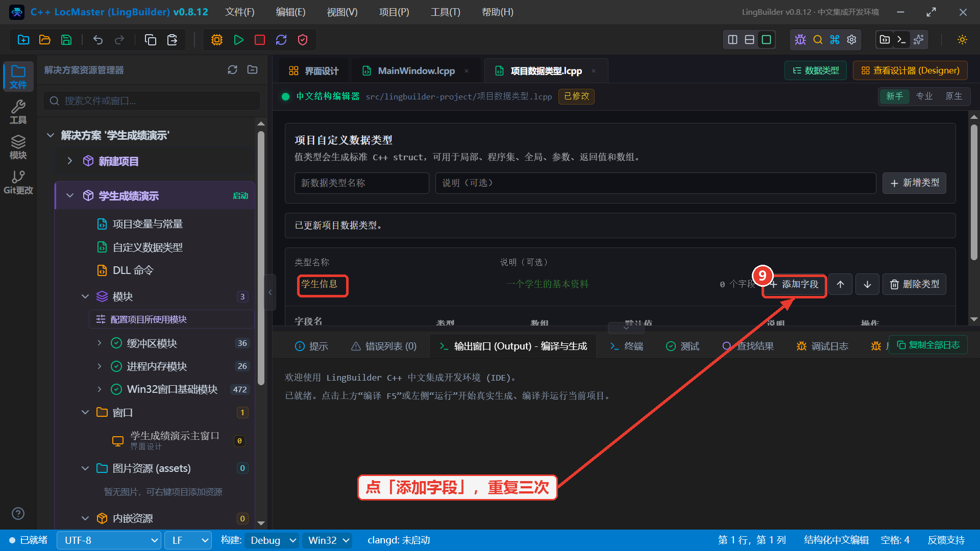Open the purple bug debug icon
The width and height of the screenshot is (980, 551).
[800, 40]
